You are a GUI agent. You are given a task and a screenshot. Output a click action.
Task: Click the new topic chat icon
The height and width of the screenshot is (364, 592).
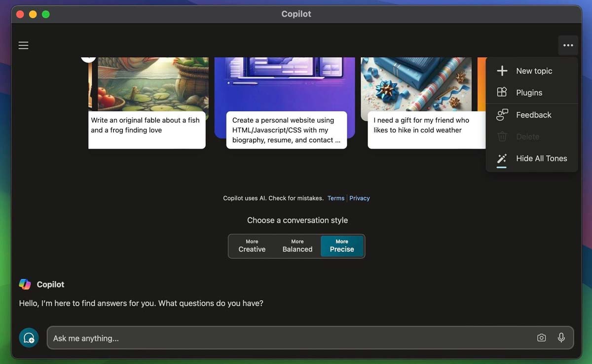tap(29, 338)
